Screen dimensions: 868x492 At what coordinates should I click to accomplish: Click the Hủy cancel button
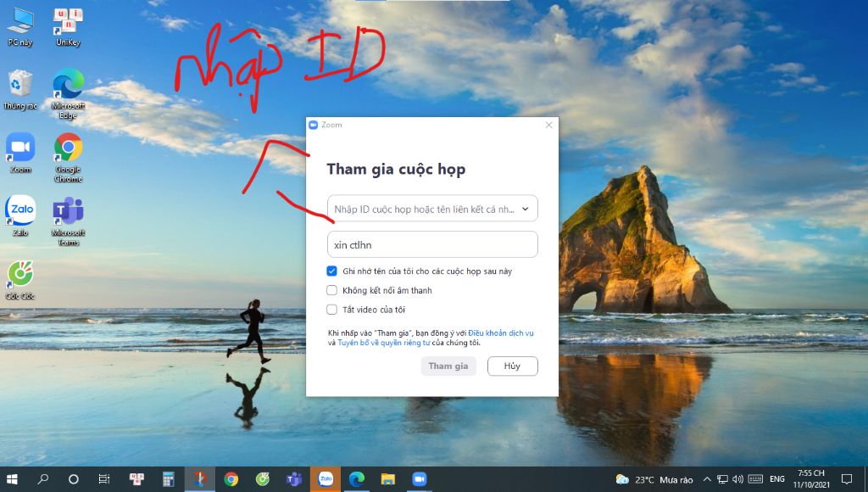[x=513, y=366]
